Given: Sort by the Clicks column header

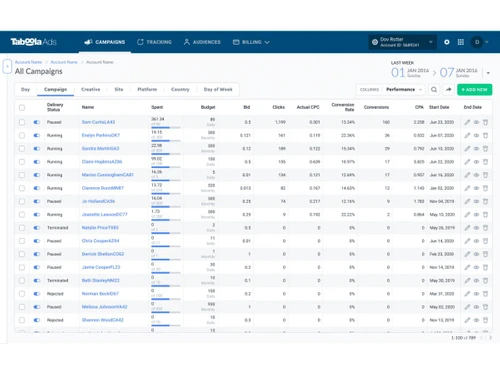Looking at the screenshot, I should coord(279,107).
